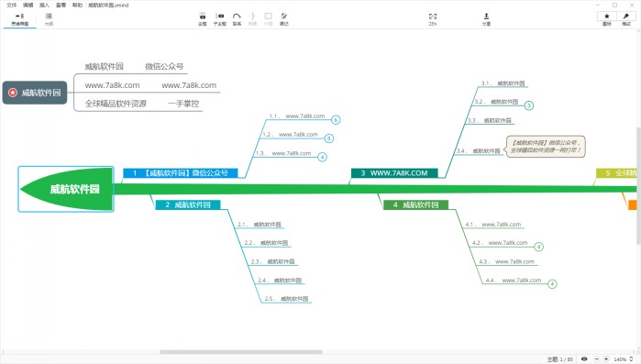Collapse children of topic 1.1 with badge 6
This screenshot has height=364, width=641.
point(336,120)
